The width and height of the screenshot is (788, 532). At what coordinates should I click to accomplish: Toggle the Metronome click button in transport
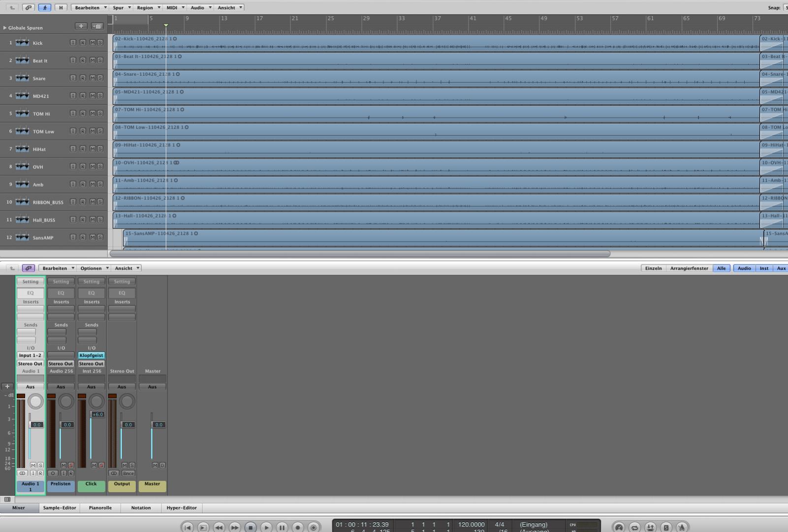pyautogui.click(x=682, y=527)
